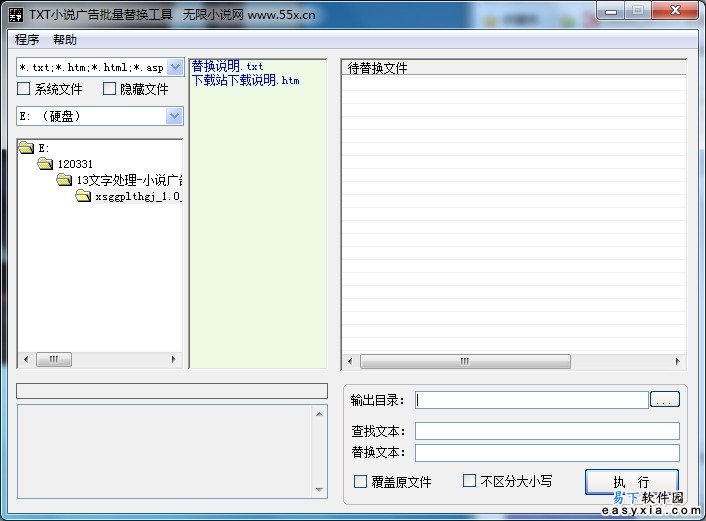
Task: Open the 程序 menu
Action: 27,40
